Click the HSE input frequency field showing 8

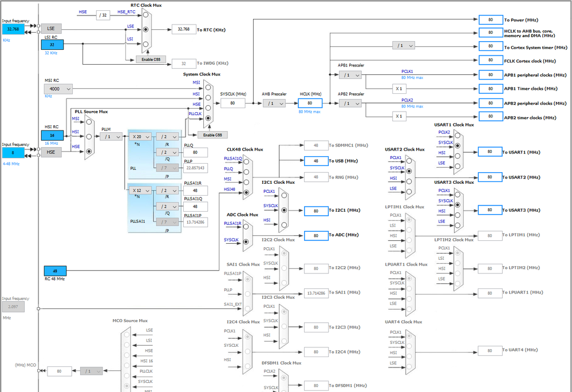(14, 152)
